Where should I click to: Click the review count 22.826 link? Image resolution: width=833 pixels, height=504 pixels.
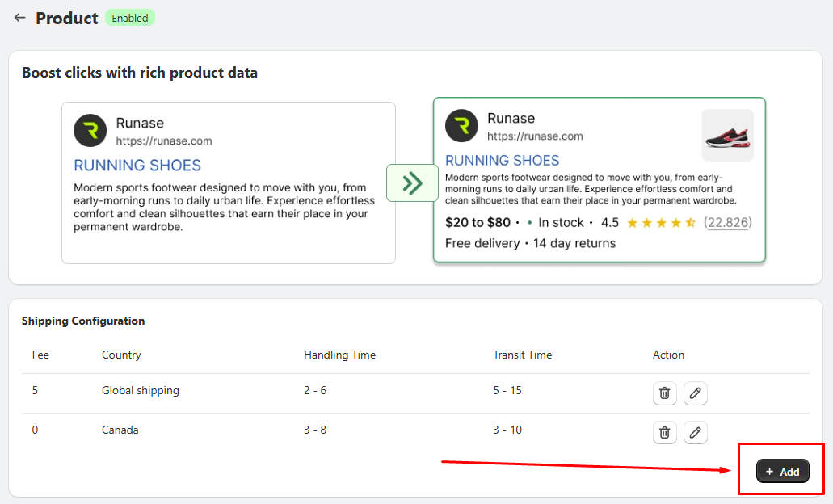pos(728,223)
